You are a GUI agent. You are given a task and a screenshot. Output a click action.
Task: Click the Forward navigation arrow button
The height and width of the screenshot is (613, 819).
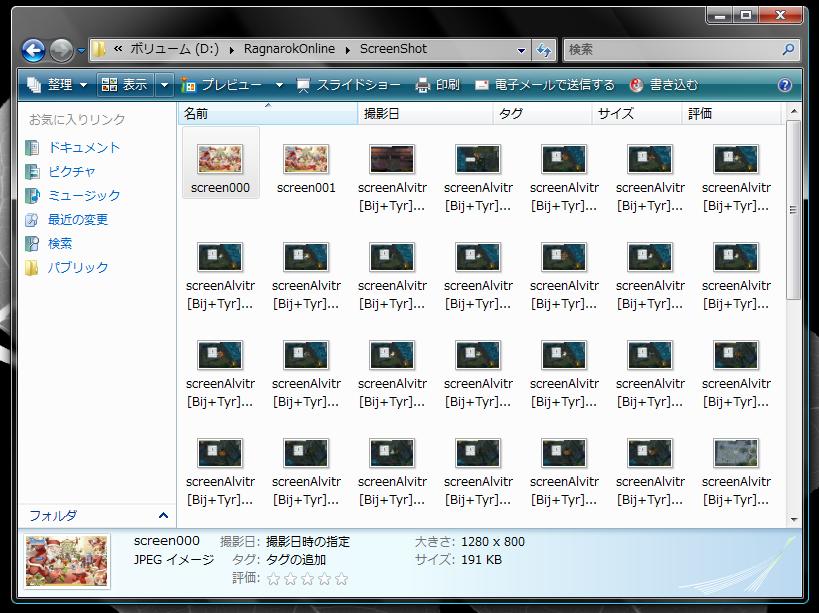coord(62,50)
